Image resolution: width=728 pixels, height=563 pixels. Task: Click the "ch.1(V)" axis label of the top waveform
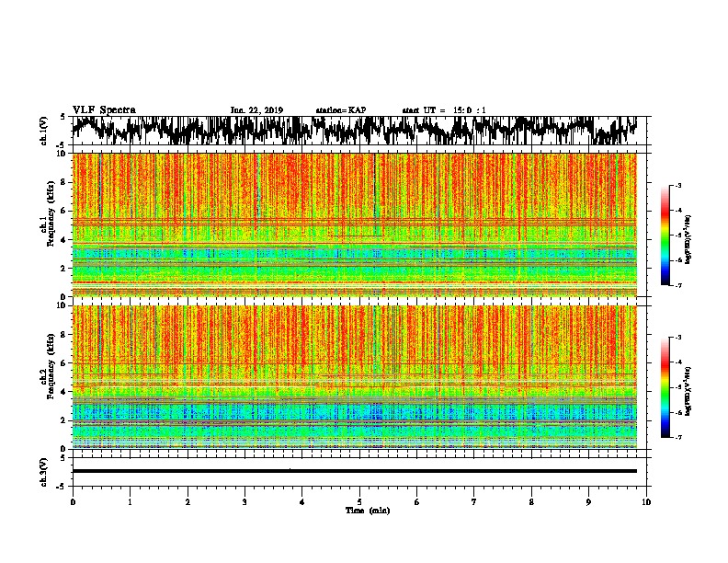tap(44, 131)
